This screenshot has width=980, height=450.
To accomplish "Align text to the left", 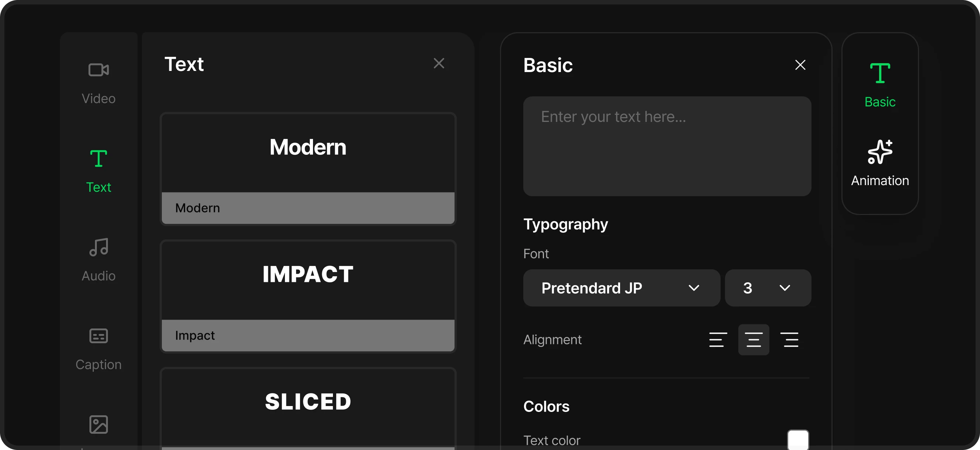I will point(718,340).
